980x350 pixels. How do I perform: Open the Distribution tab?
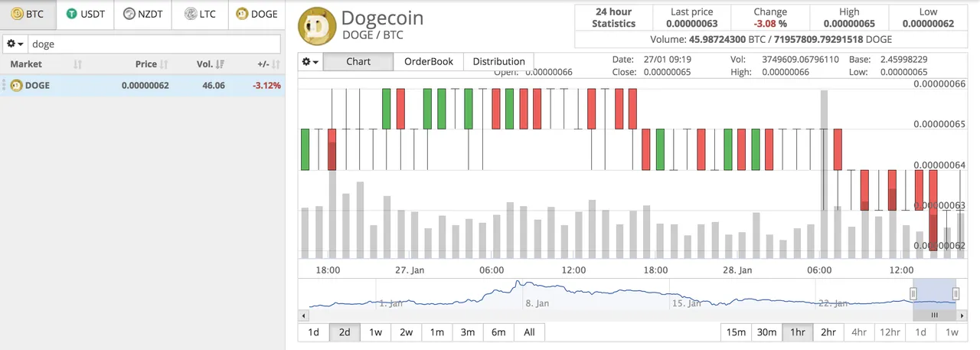pyautogui.click(x=498, y=61)
